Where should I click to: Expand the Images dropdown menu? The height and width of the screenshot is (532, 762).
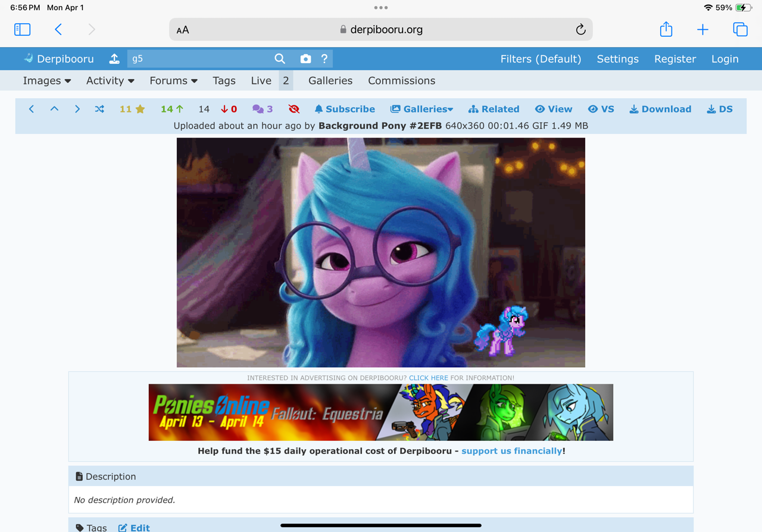tap(46, 80)
